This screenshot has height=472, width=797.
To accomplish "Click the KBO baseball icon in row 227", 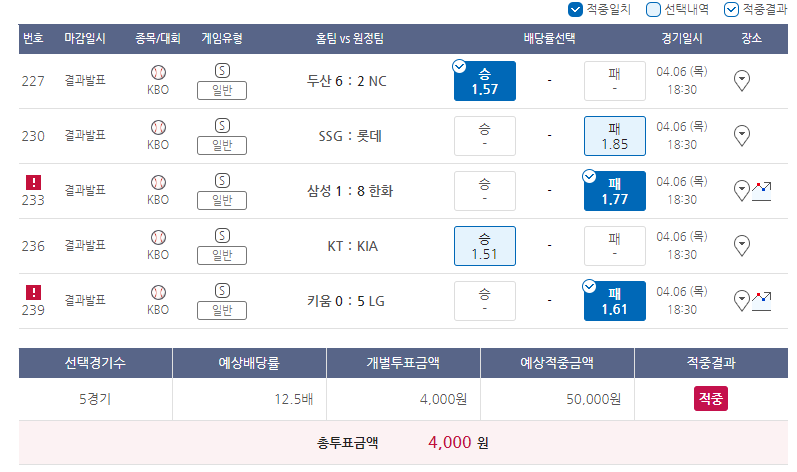I will click(x=158, y=73).
